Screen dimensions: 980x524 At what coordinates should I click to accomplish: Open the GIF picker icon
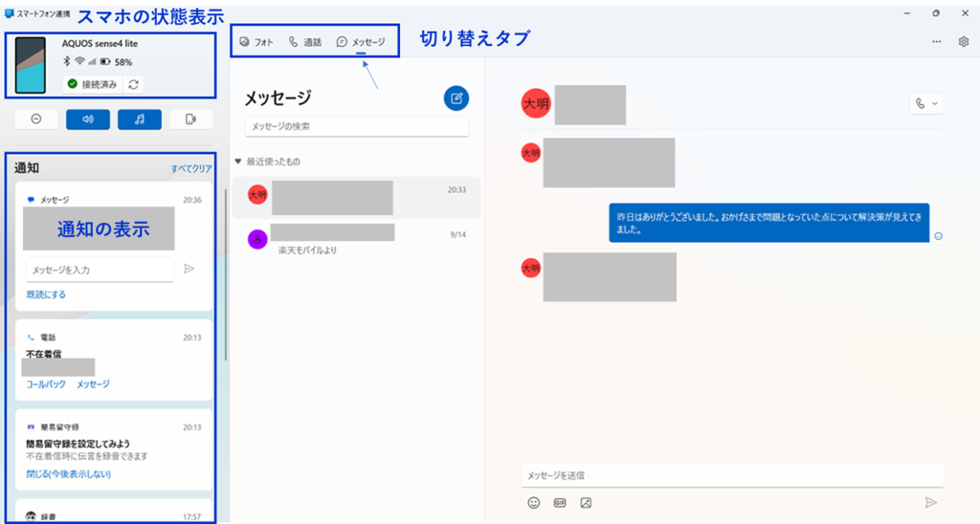[560, 502]
